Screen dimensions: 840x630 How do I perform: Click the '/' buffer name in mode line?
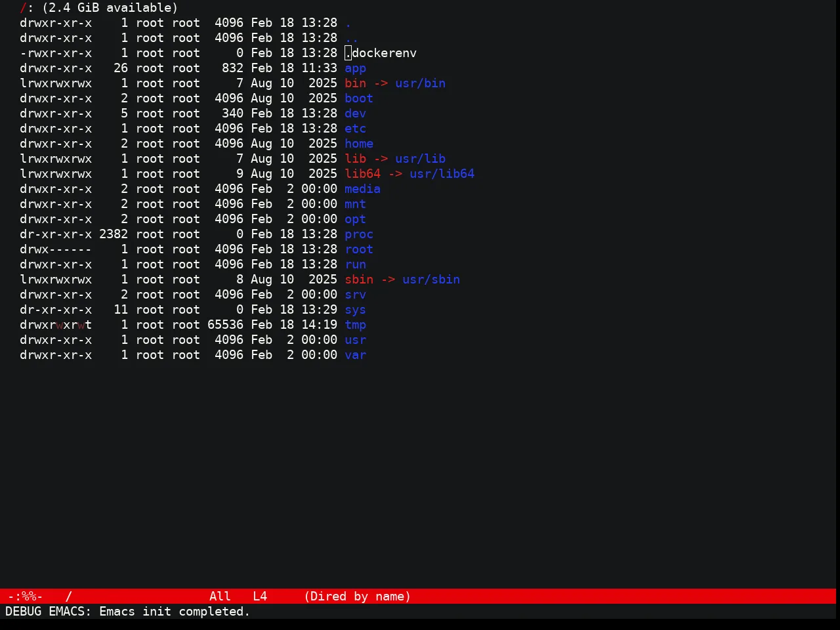click(x=68, y=597)
